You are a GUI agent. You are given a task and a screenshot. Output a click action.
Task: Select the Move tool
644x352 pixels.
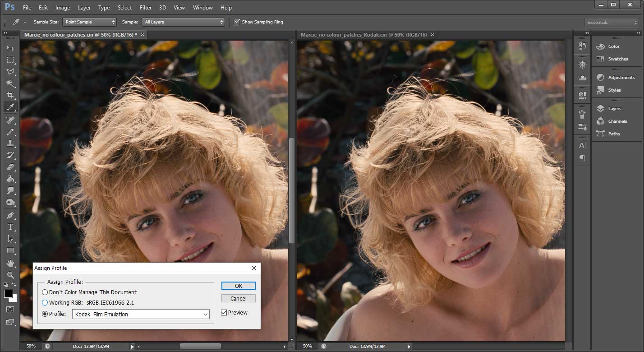click(10, 48)
